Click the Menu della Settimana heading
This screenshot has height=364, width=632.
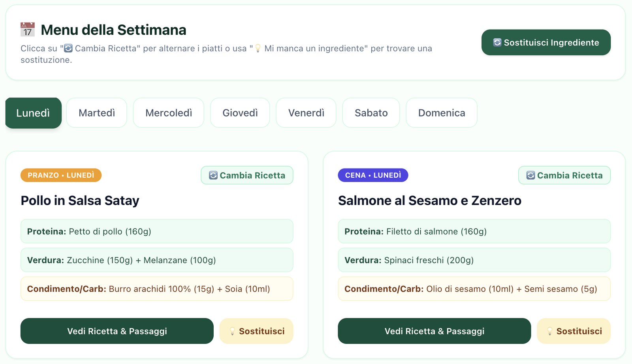pos(113,30)
